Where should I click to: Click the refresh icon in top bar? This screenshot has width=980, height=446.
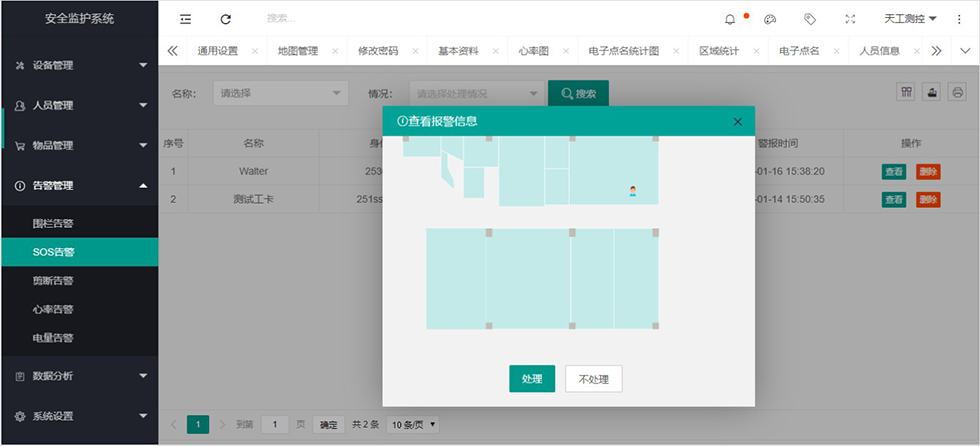click(x=226, y=19)
